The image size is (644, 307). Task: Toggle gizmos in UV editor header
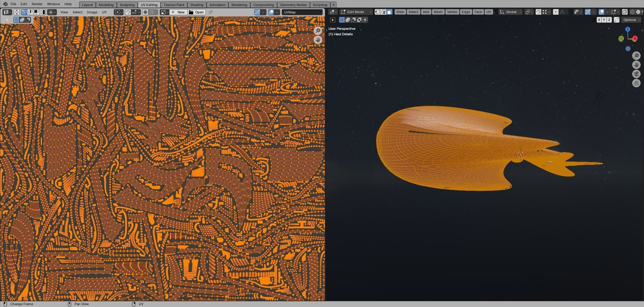pos(257,12)
